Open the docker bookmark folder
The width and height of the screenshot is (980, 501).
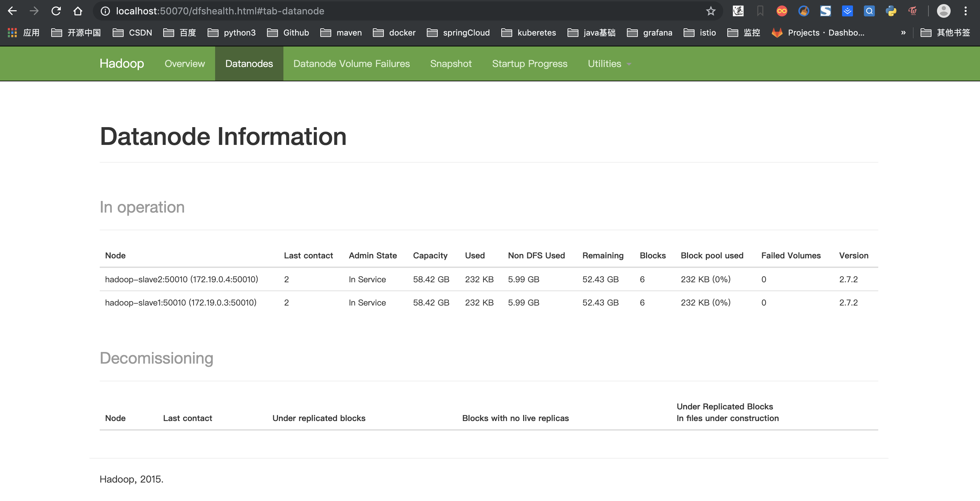[x=394, y=33]
